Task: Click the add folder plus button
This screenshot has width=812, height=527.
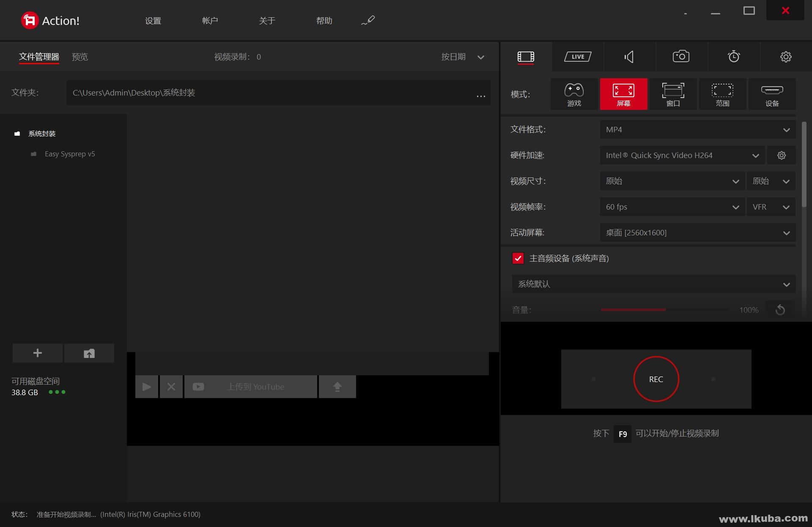Action: 38,353
